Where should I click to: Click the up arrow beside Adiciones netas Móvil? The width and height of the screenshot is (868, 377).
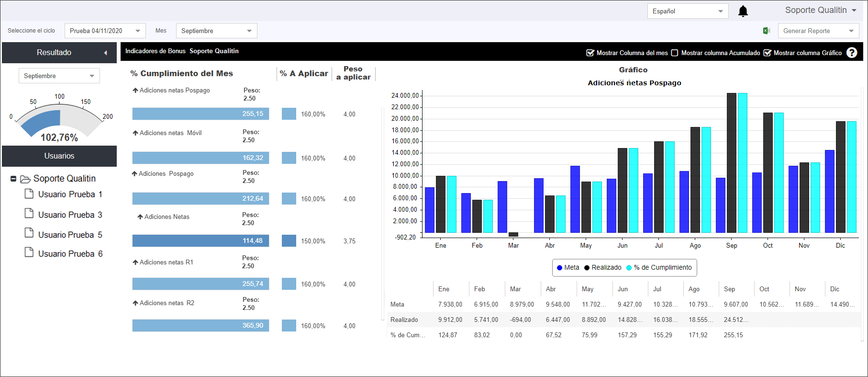click(135, 133)
